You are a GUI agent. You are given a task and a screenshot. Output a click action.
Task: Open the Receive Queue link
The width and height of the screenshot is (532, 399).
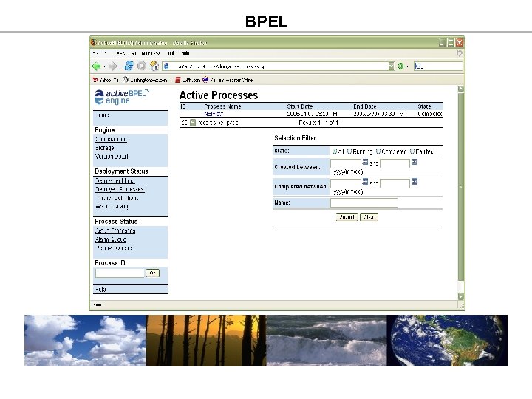pos(114,248)
